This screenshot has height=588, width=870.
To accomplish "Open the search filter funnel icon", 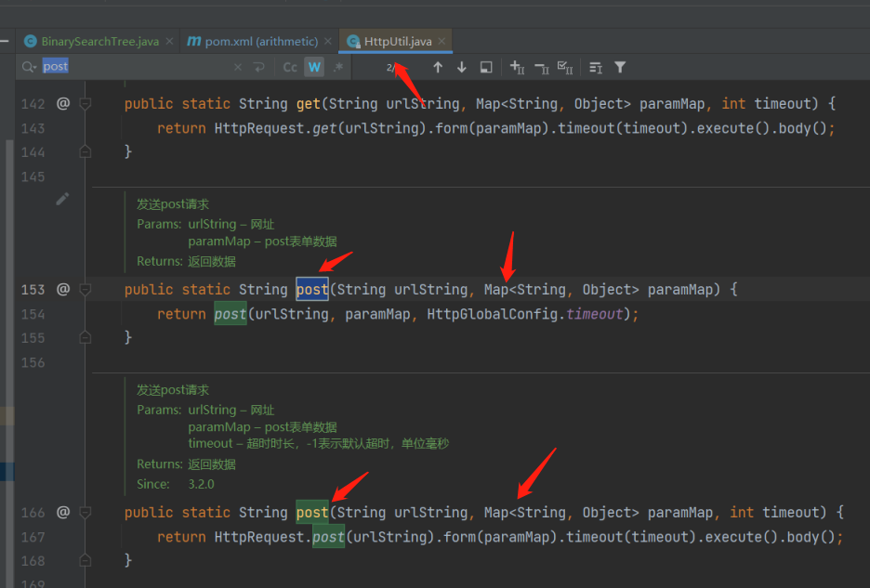I will tap(618, 66).
